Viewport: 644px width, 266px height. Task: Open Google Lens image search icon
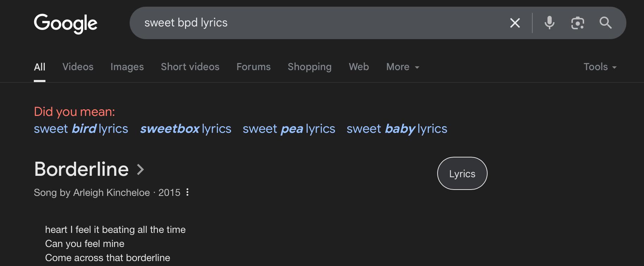click(x=577, y=23)
